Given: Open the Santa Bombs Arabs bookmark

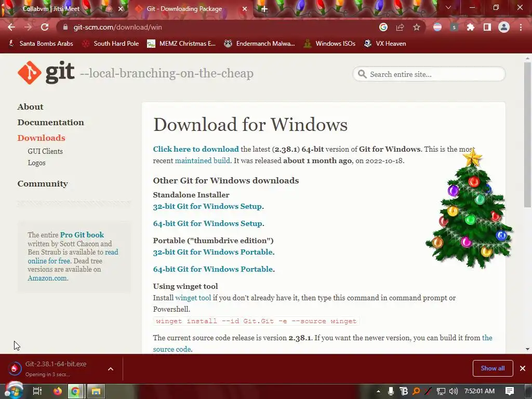Looking at the screenshot, I should click(x=41, y=44).
